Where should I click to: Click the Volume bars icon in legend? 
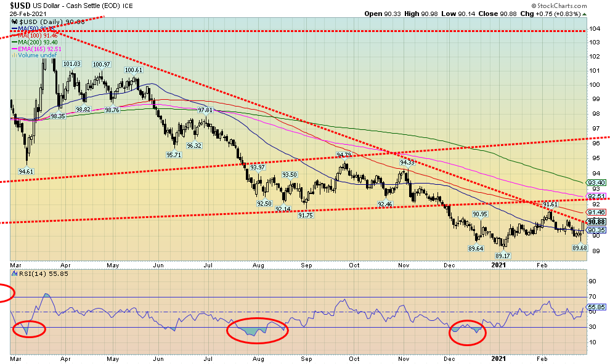click(x=14, y=54)
